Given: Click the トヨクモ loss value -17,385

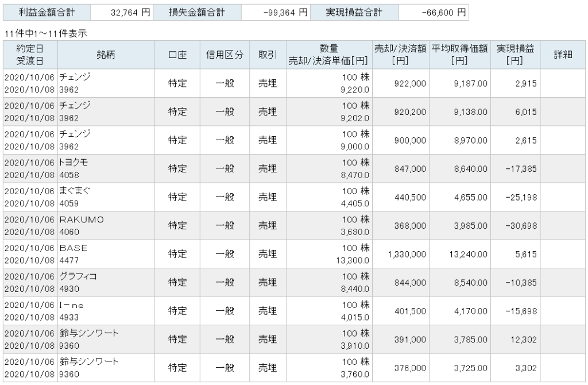Looking at the screenshot, I should (515, 169).
